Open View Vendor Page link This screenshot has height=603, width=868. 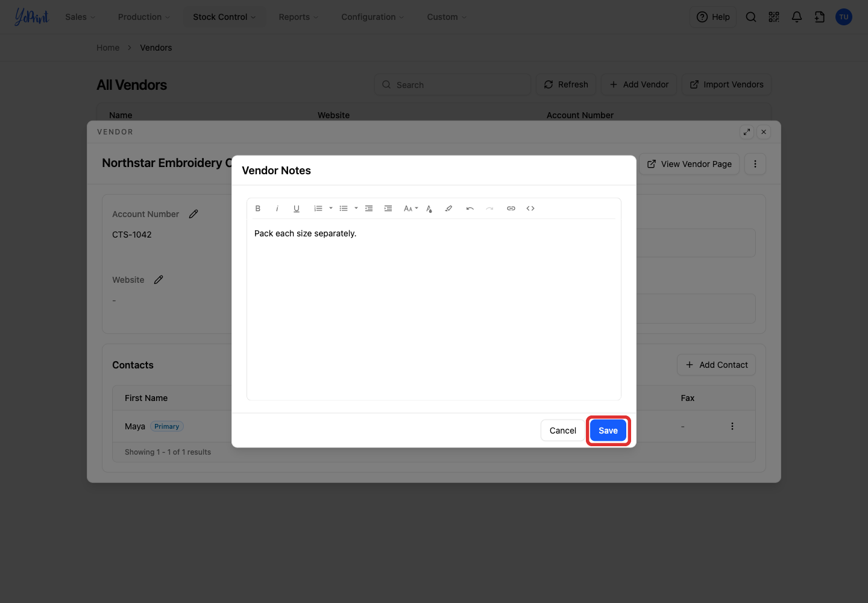point(690,164)
